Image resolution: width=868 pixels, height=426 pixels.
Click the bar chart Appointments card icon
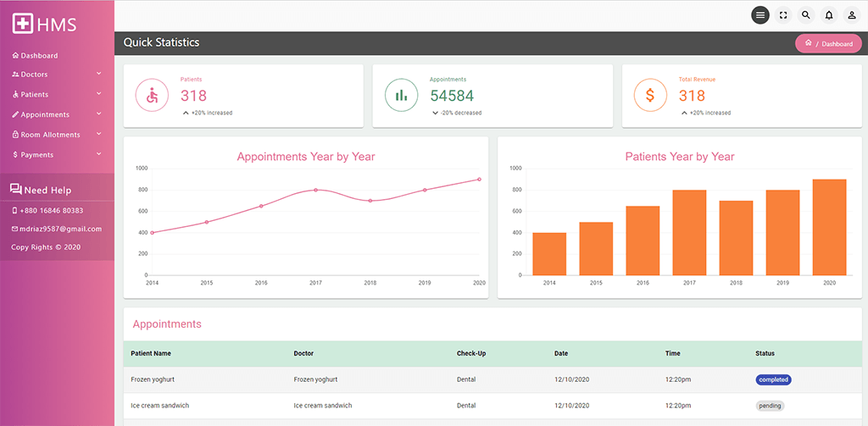click(x=401, y=95)
